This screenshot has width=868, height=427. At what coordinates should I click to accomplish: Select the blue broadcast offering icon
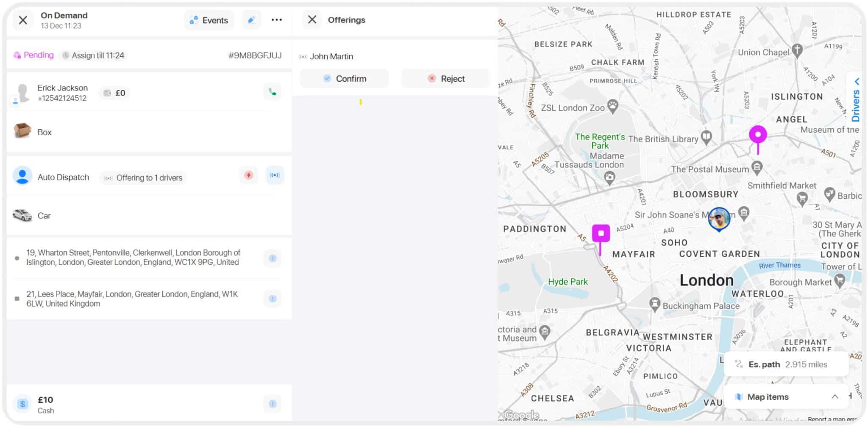[x=275, y=175]
